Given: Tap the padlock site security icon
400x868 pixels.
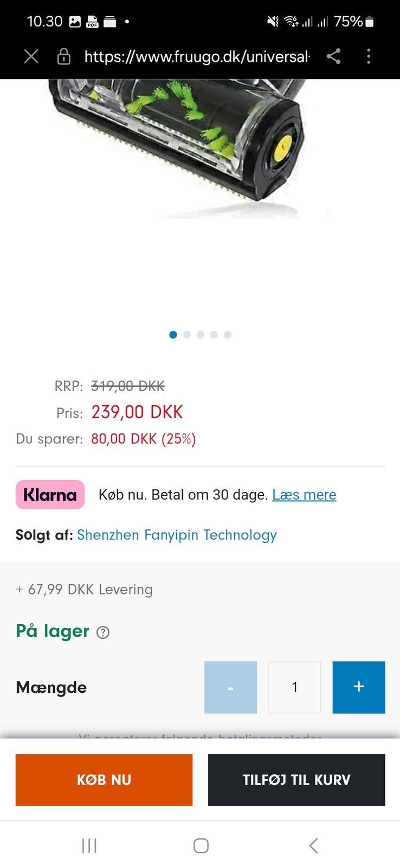Looking at the screenshot, I should pos(64,56).
